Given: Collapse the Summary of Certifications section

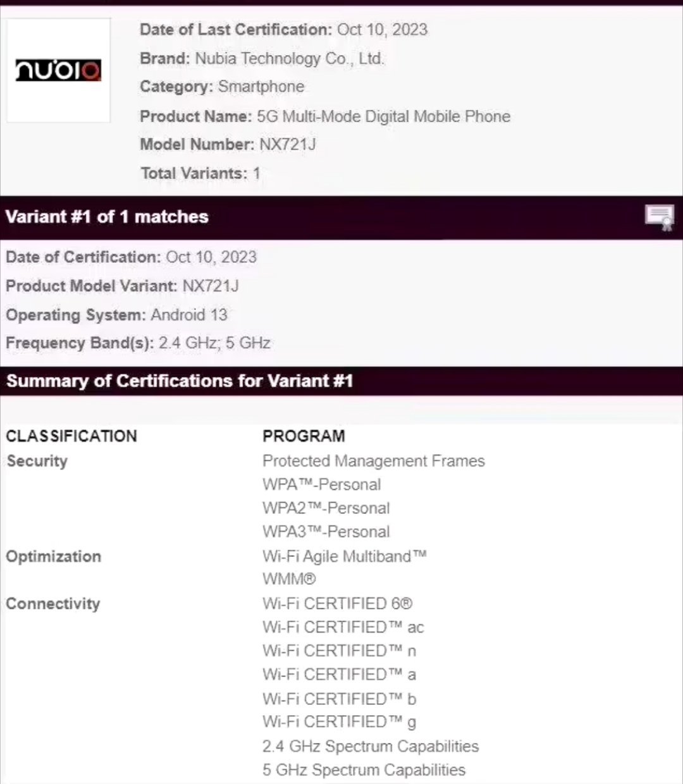Looking at the screenshot, I should click(x=180, y=381).
